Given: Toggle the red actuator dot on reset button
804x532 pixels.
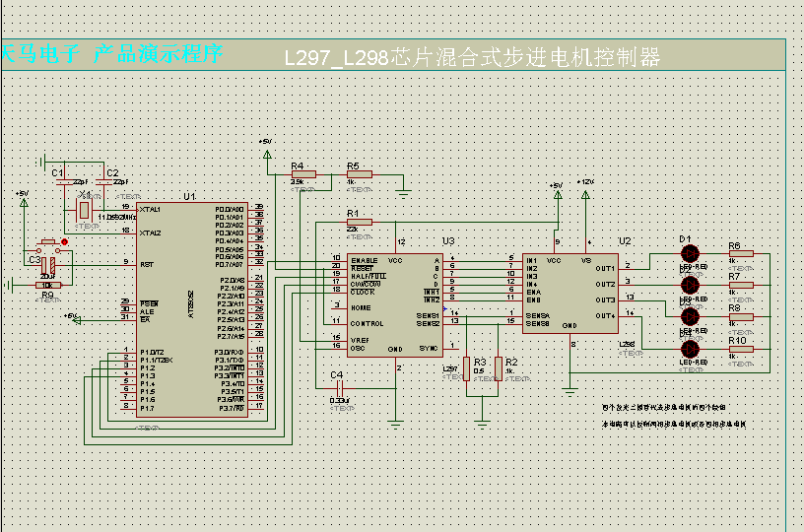Looking at the screenshot, I should [x=65, y=241].
